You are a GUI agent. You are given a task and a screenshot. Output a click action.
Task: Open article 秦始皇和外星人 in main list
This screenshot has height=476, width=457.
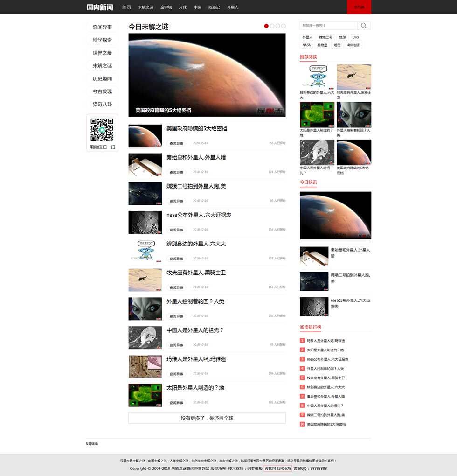[x=196, y=158]
